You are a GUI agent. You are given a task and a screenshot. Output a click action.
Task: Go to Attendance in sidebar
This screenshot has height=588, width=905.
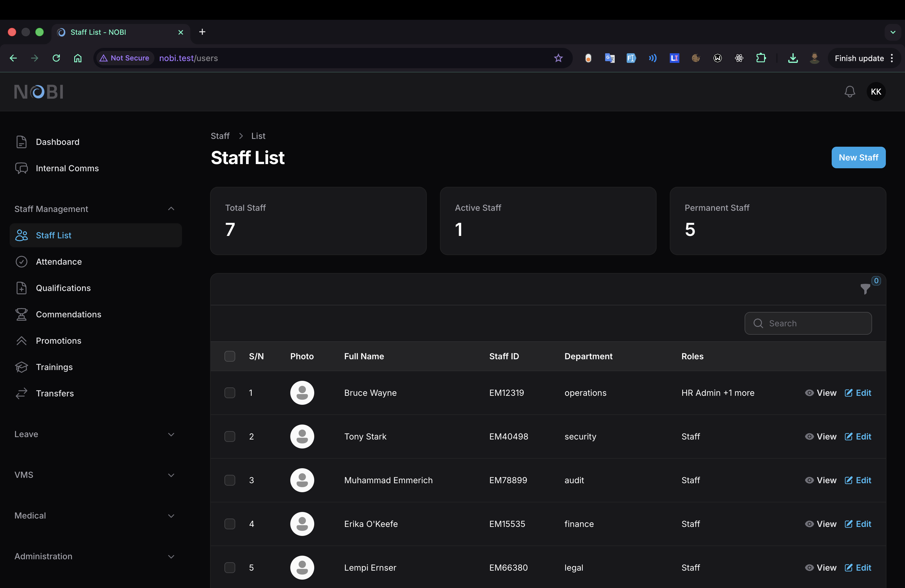tap(59, 262)
